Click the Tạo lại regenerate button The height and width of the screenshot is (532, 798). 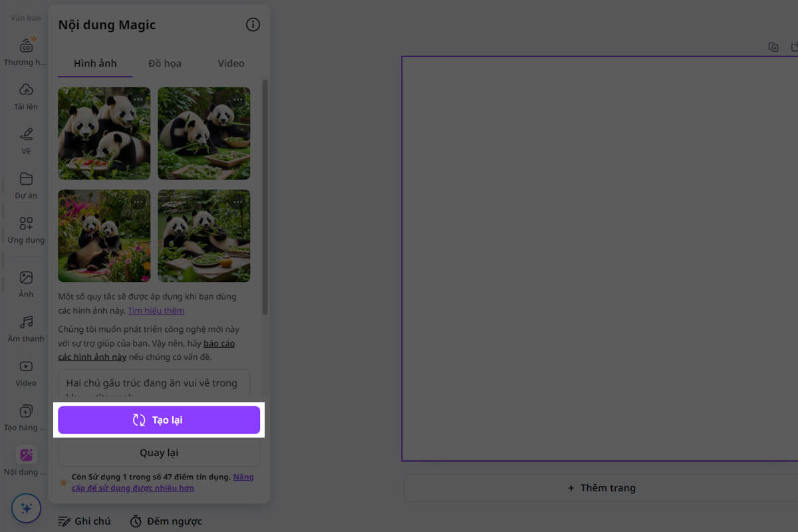pyautogui.click(x=159, y=420)
